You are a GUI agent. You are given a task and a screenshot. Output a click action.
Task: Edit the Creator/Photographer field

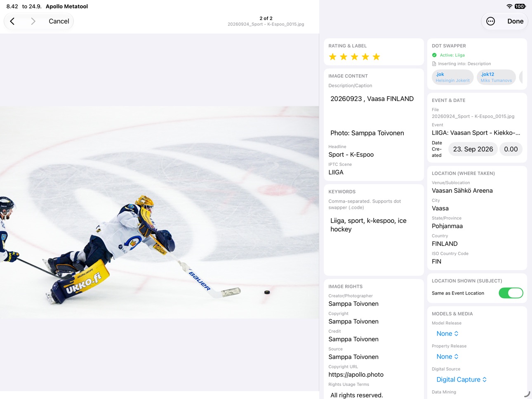pos(374,304)
